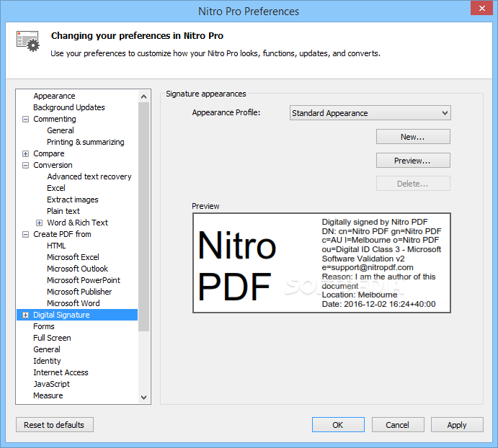The height and width of the screenshot is (448, 498).
Task: Select Microsoft PowerPoint creation settings
Action: 84,280
